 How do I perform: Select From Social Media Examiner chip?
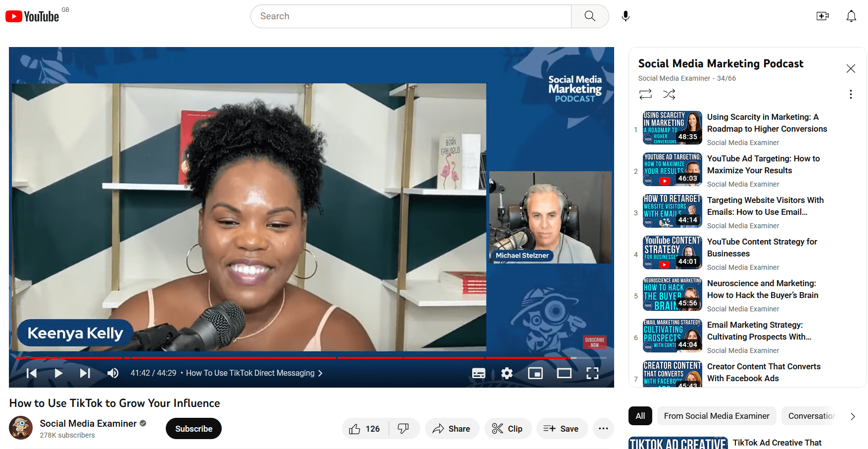717,416
